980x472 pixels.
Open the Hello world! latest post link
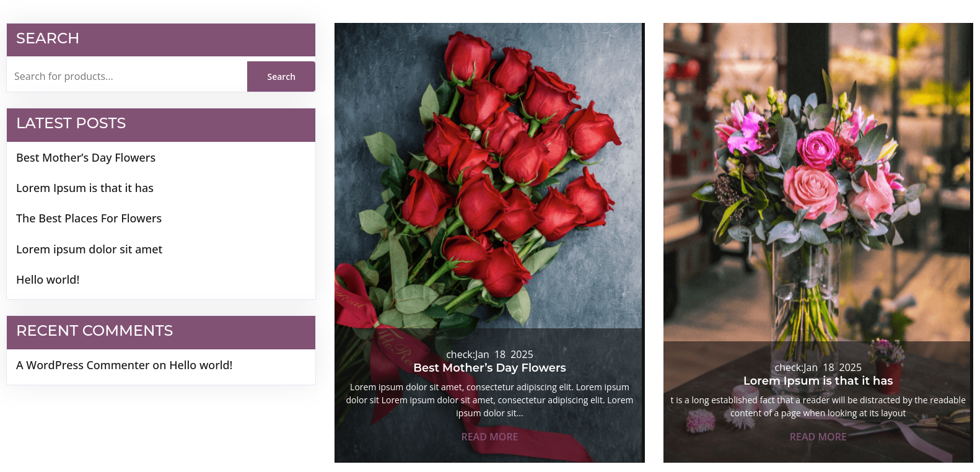point(48,279)
